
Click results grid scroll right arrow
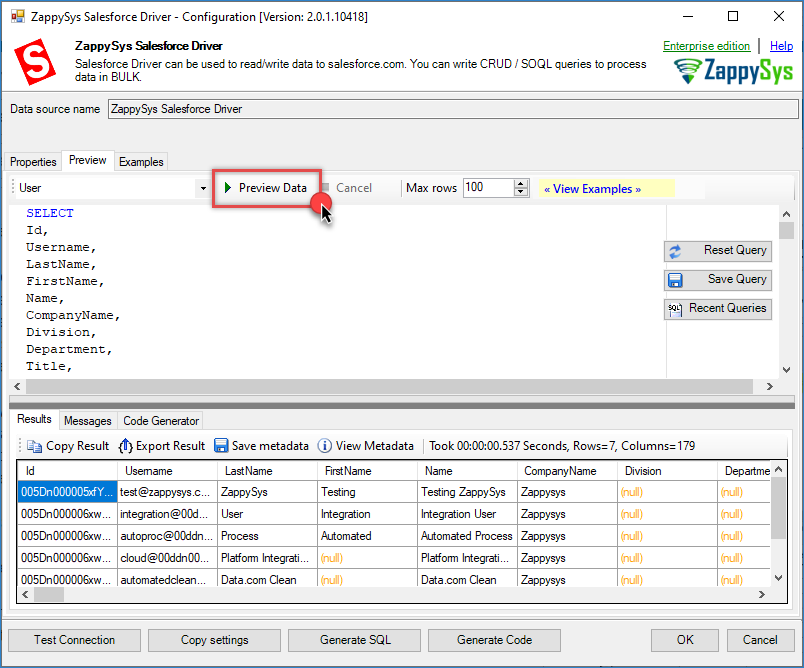pyautogui.click(x=762, y=595)
